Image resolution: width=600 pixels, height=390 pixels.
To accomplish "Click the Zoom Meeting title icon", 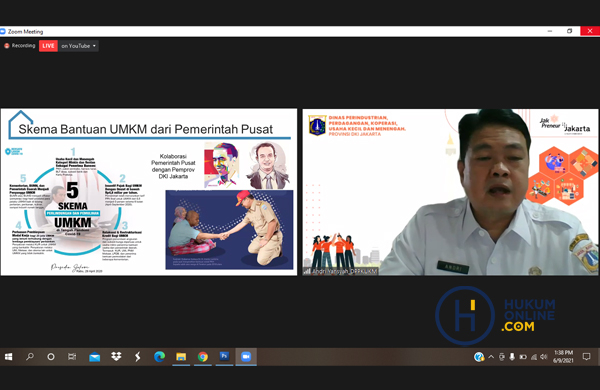I will coord(2,31).
